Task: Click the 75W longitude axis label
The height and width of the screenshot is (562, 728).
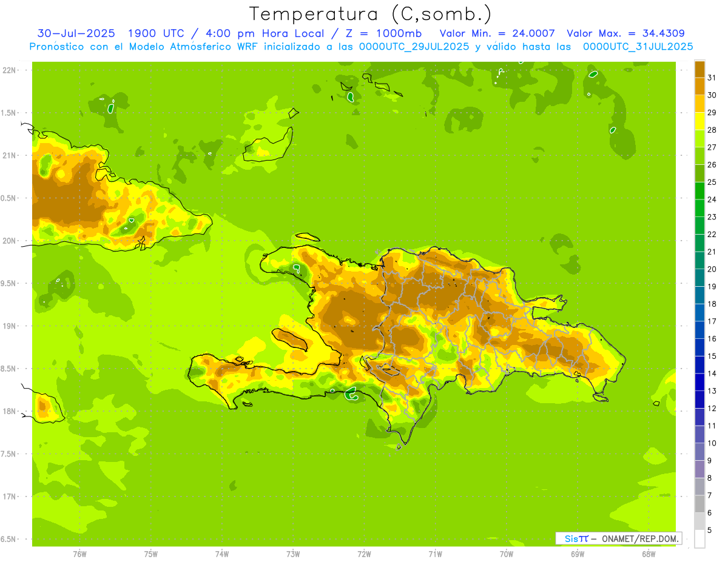Action: click(150, 555)
